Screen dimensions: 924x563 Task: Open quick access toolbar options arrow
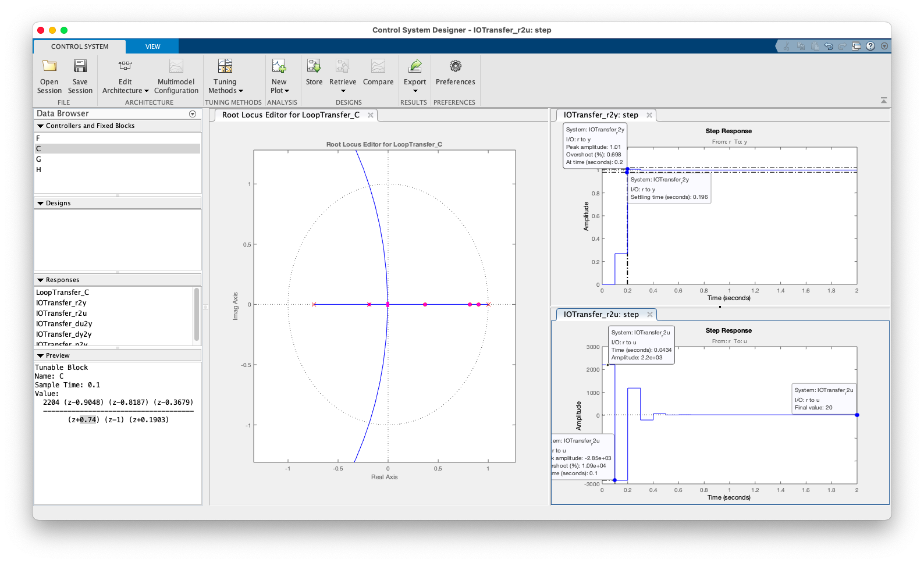(884, 47)
